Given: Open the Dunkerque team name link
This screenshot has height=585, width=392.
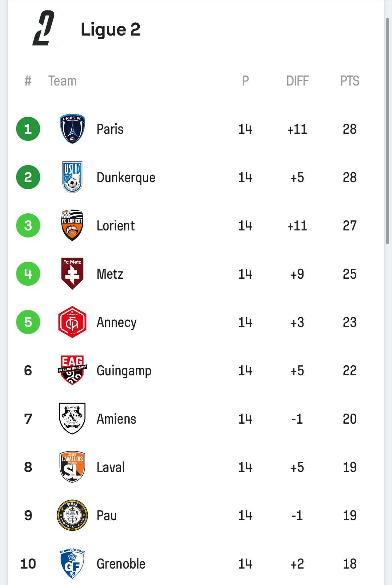Looking at the screenshot, I should coord(126,178).
